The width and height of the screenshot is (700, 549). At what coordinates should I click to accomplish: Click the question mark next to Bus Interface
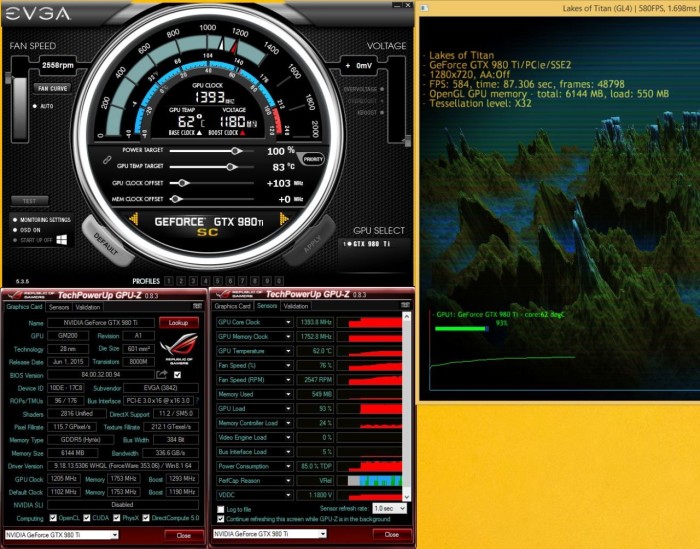point(197,401)
